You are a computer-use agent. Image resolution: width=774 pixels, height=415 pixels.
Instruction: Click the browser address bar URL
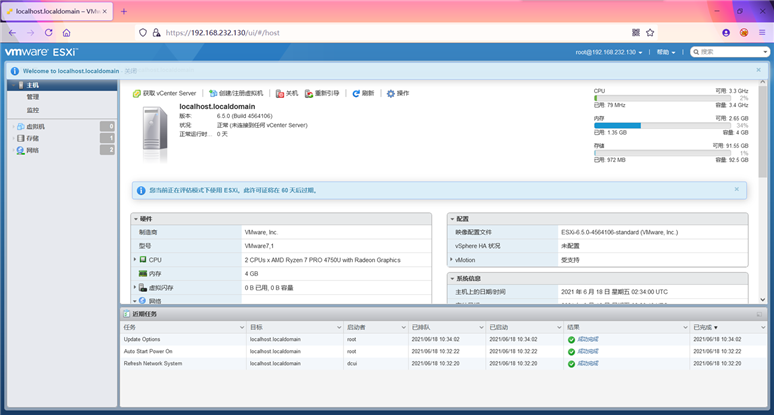[223, 33]
